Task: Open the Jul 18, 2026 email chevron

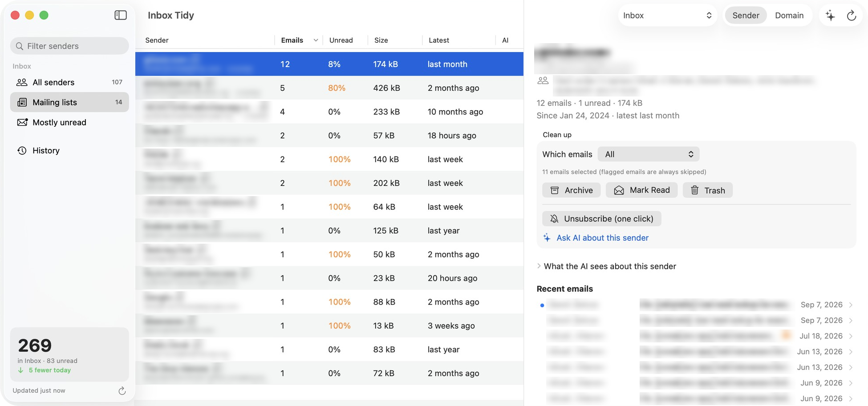Action: pyautogui.click(x=851, y=336)
